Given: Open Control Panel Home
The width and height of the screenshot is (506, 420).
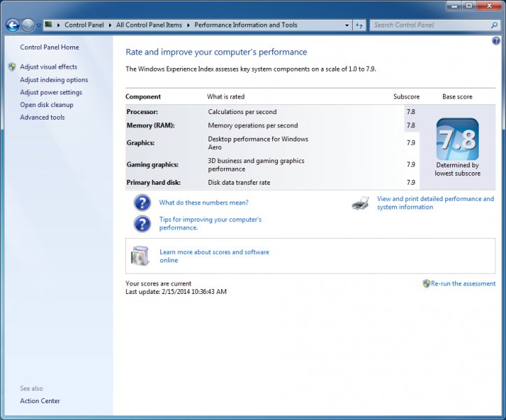Looking at the screenshot, I should 50,47.
